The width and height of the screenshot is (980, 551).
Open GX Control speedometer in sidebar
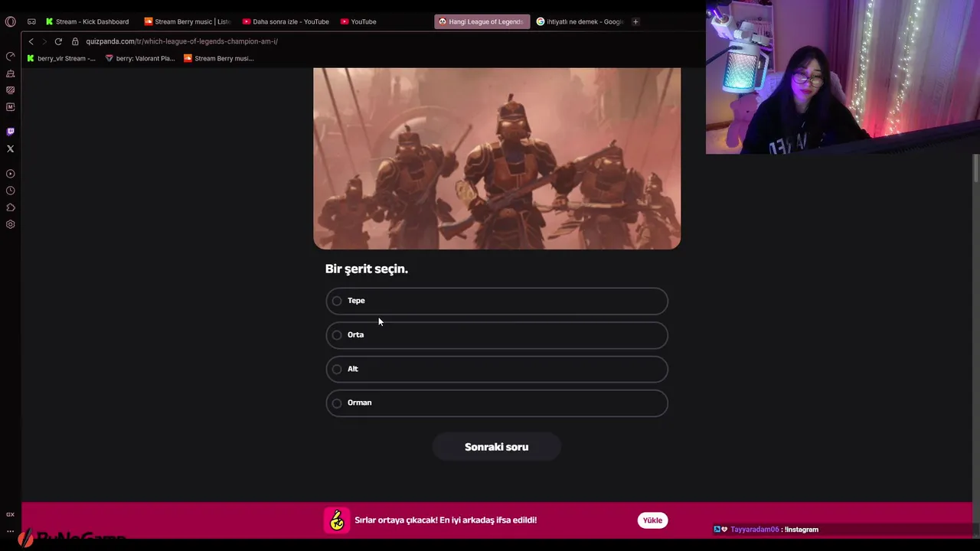coord(10,57)
